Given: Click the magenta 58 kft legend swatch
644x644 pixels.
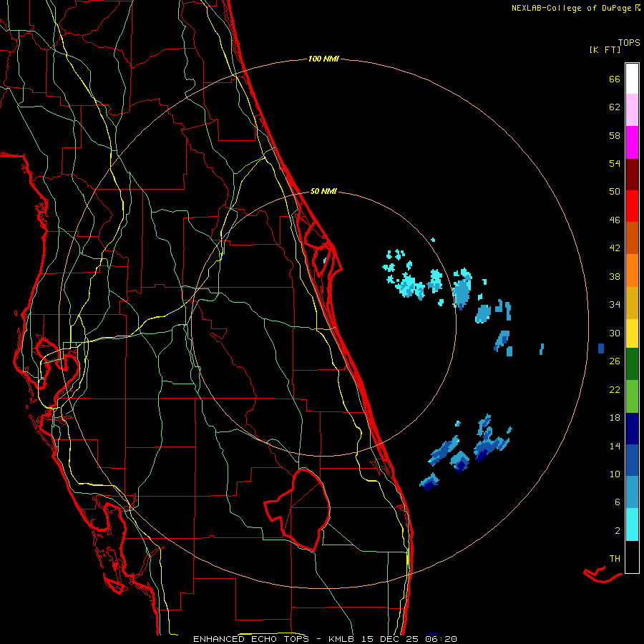Looking at the screenshot, I should click(x=632, y=142).
